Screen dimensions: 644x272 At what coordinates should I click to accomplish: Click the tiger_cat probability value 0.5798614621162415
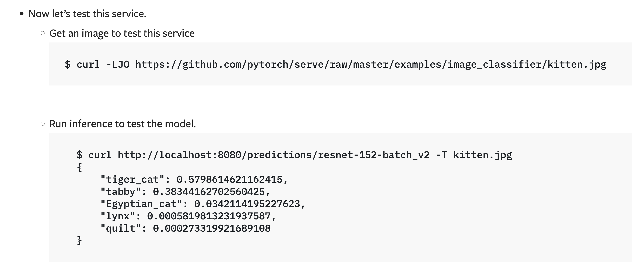[x=229, y=179]
